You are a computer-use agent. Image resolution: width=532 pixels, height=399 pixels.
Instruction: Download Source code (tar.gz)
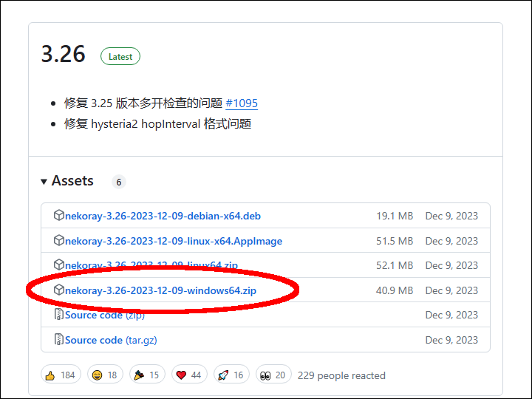pos(111,341)
